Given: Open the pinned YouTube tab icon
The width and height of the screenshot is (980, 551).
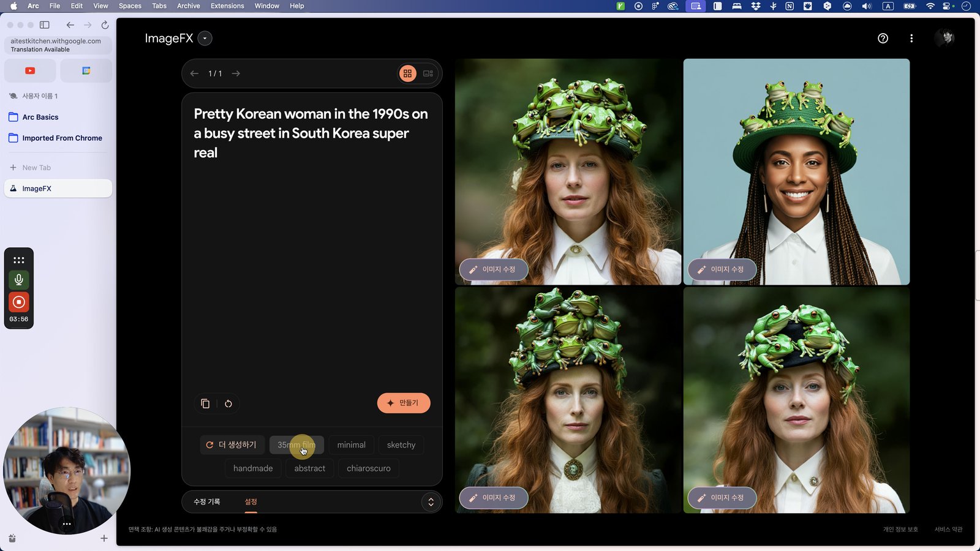Looking at the screenshot, I should pos(30,70).
